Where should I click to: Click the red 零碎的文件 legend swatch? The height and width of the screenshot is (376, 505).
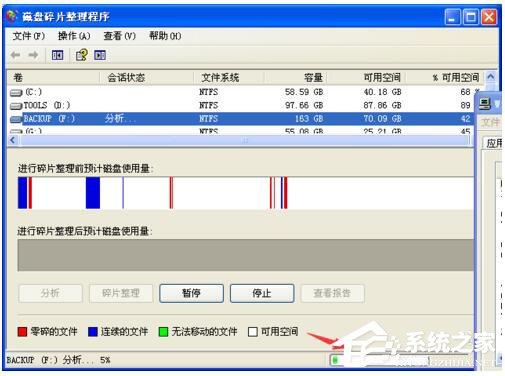[22, 332]
